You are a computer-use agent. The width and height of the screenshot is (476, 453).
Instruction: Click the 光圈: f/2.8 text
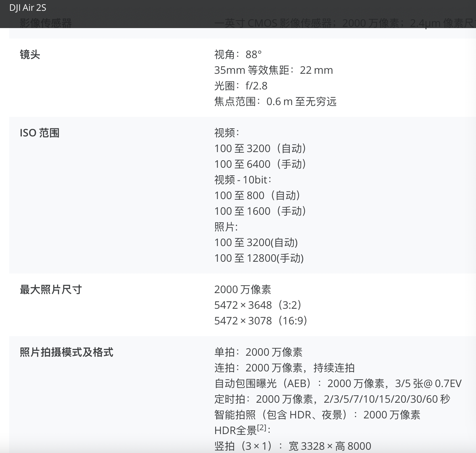[x=241, y=86]
